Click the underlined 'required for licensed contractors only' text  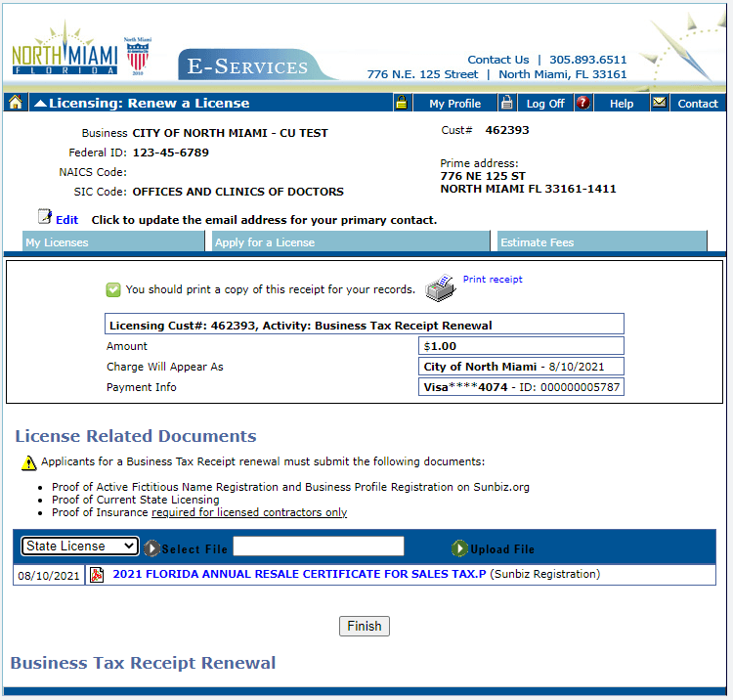point(249,512)
